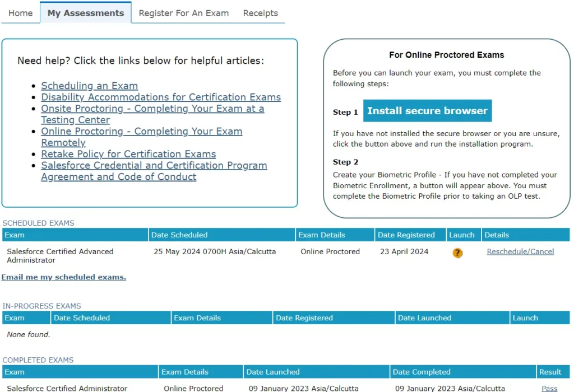Click the date 25 May 2024 0700H Asia/Calcutta
The height and width of the screenshot is (392, 574).
215,251
